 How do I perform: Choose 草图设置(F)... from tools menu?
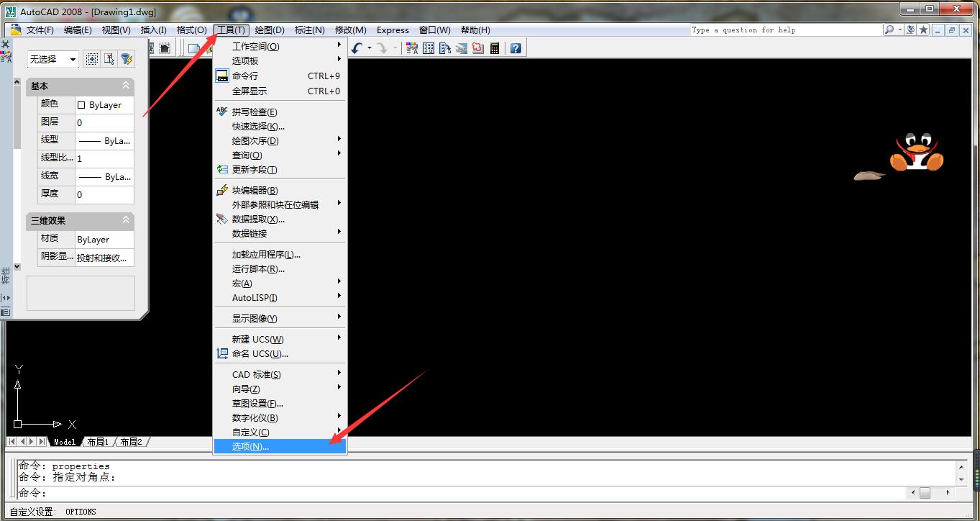tap(280, 404)
